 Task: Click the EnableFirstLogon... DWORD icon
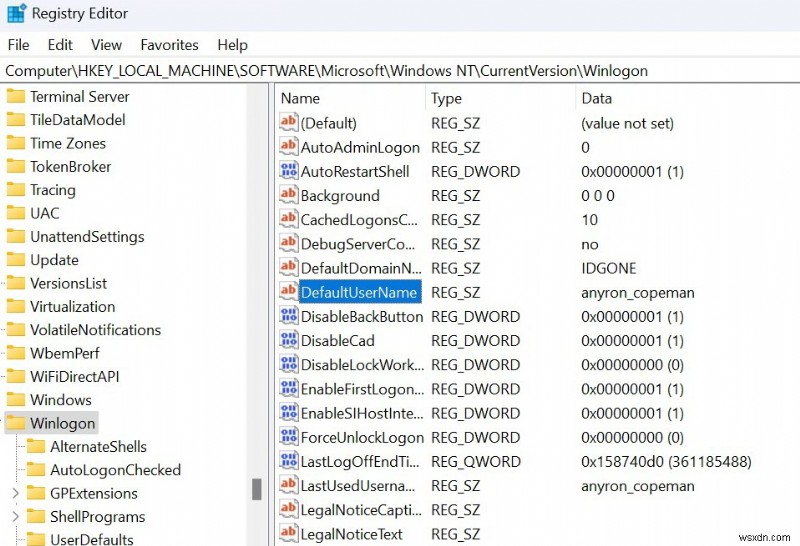(289, 388)
